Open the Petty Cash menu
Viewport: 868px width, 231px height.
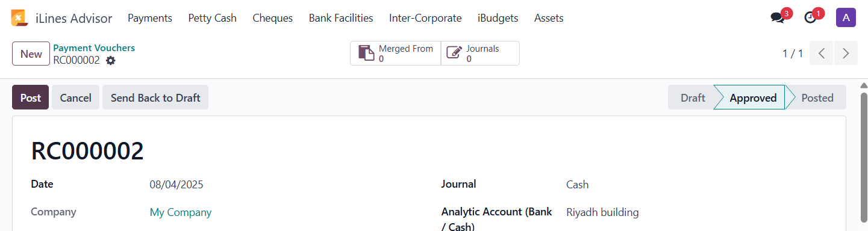click(212, 18)
